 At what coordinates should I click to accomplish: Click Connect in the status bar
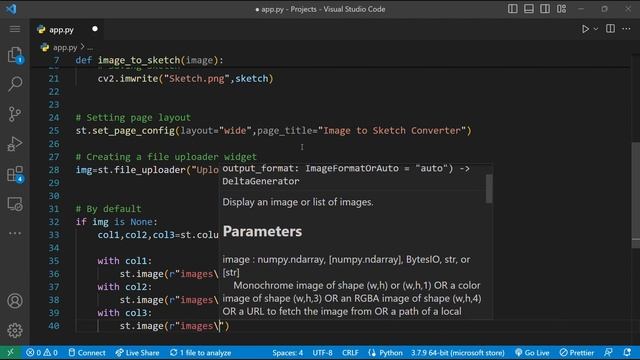[87, 353]
